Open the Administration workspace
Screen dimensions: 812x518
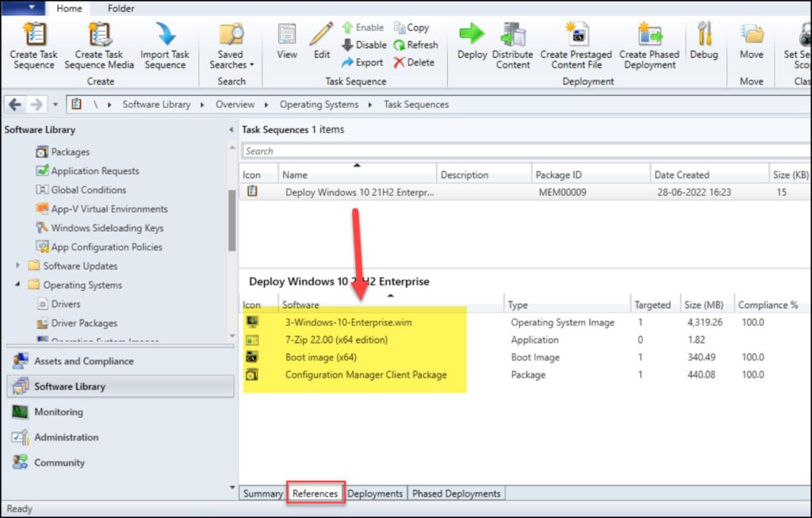pyautogui.click(x=120, y=437)
